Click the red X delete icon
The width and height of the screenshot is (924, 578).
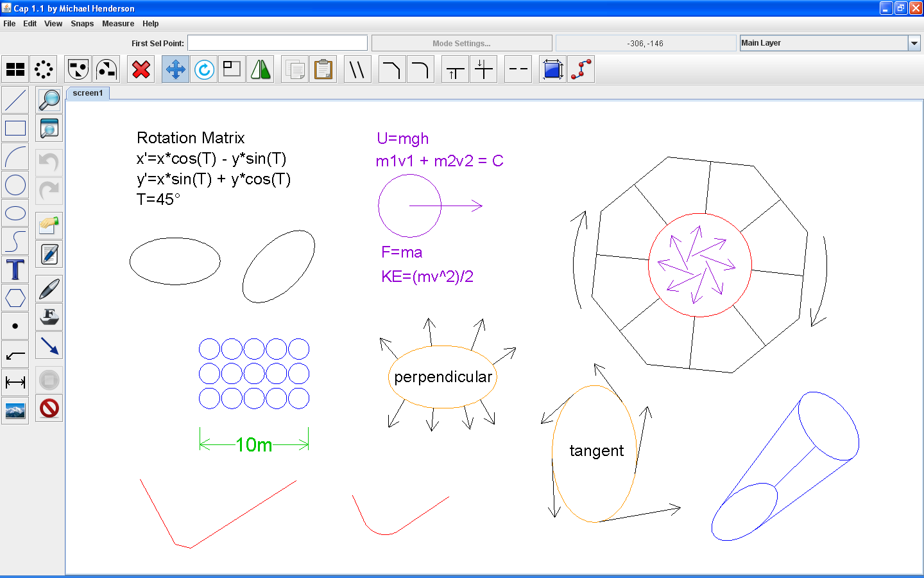tap(141, 69)
